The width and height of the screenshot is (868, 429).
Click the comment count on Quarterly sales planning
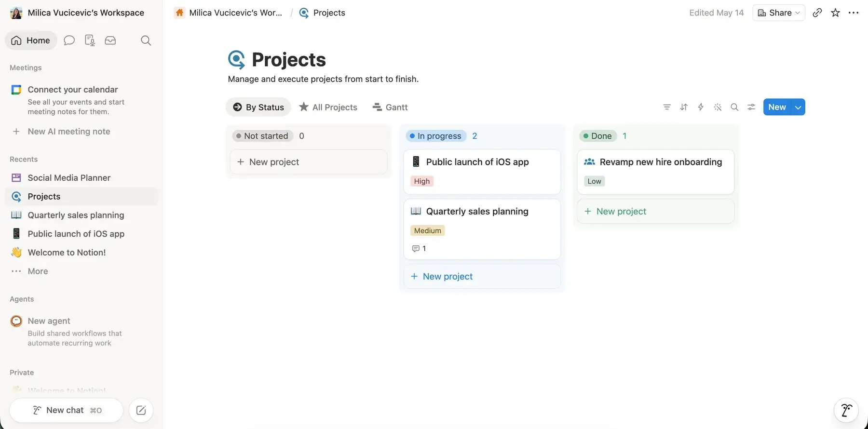click(x=419, y=249)
